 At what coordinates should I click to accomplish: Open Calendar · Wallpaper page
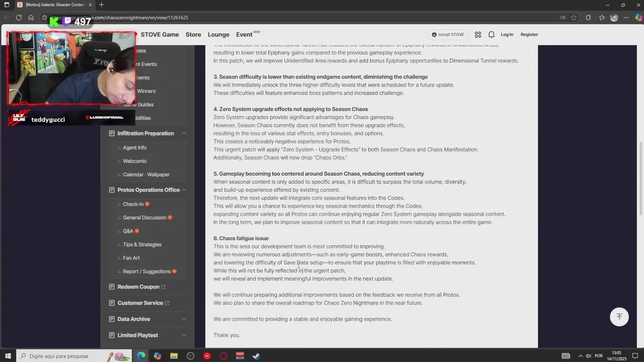tap(146, 174)
